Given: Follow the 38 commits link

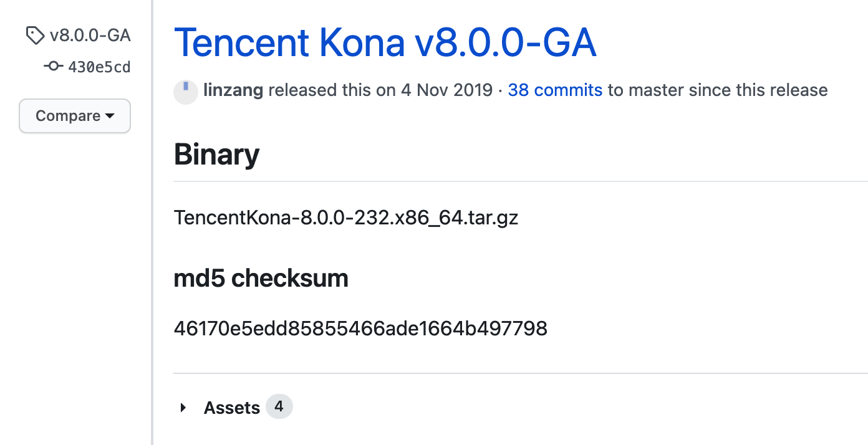Looking at the screenshot, I should pyautogui.click(x=554, y=90).
